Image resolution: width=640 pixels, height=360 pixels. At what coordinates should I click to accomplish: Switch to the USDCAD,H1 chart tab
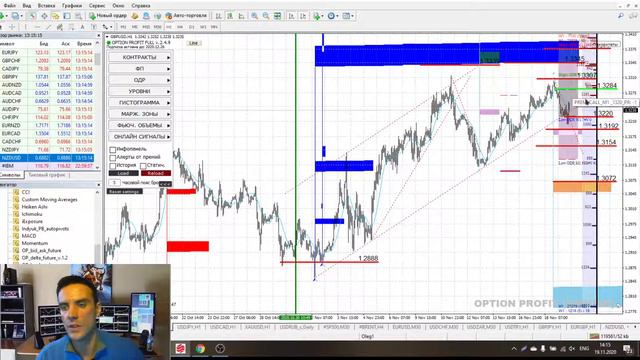[x=223, y=327]
